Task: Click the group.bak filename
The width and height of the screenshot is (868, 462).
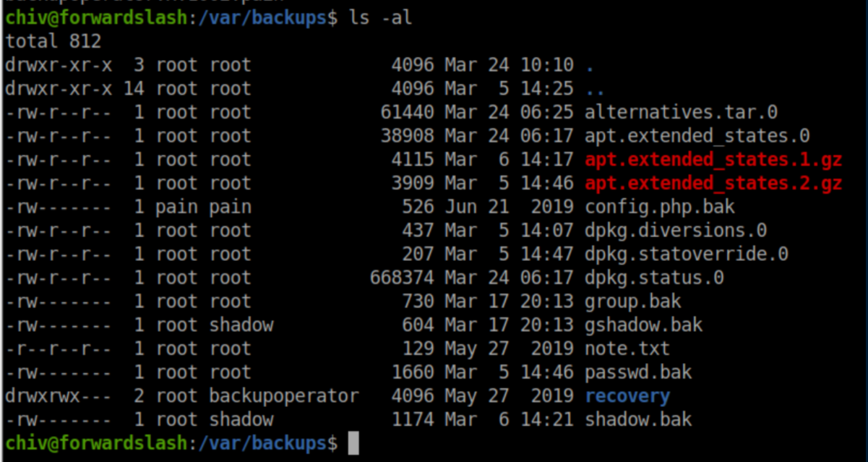Action: (x=632, y=301)
